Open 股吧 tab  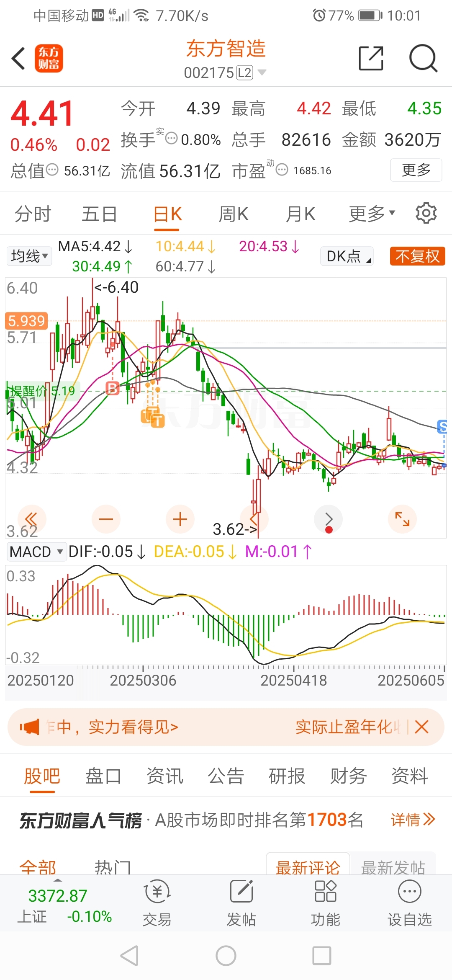coord(42,776)
